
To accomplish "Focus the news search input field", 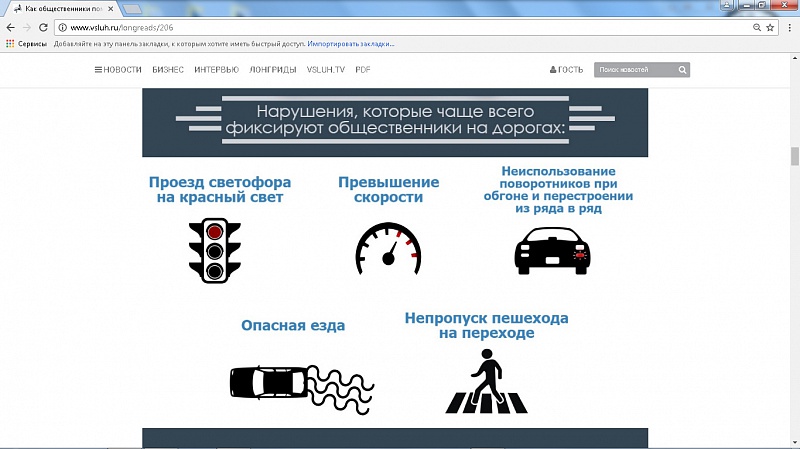I will (x=634, y=70).
